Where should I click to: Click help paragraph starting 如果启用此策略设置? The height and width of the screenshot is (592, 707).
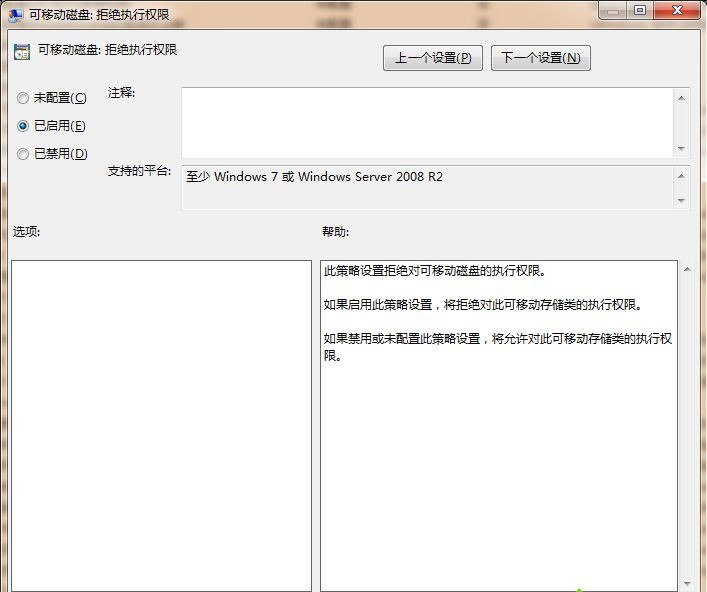[x=483, y=305]
